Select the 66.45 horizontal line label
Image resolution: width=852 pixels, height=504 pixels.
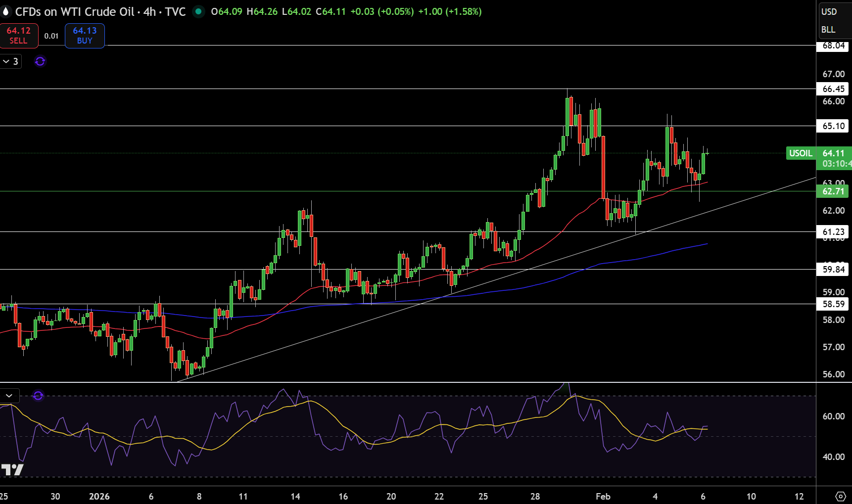833,89
